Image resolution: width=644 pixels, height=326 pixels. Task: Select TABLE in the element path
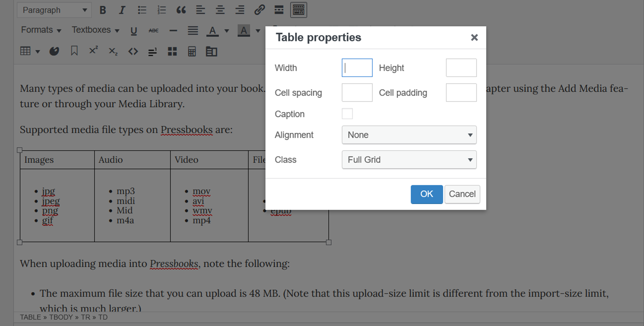pyautogui.click(x=30, y=317)
